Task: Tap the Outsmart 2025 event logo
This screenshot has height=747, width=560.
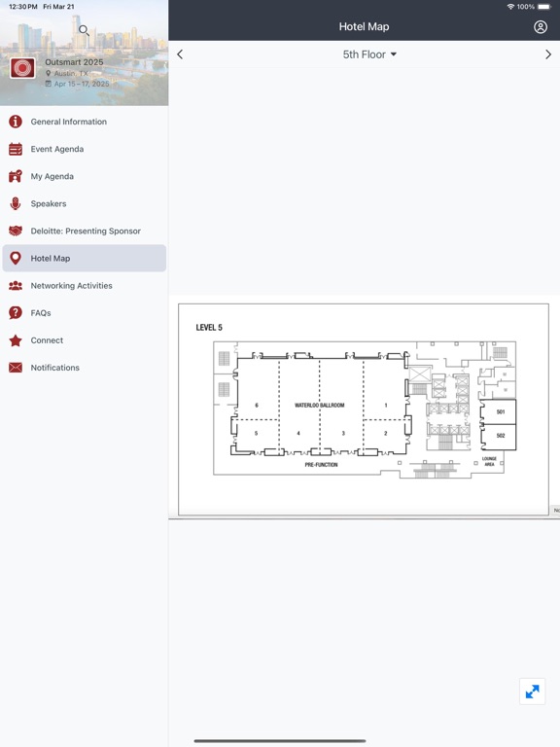Action: [x=22, y=68]
